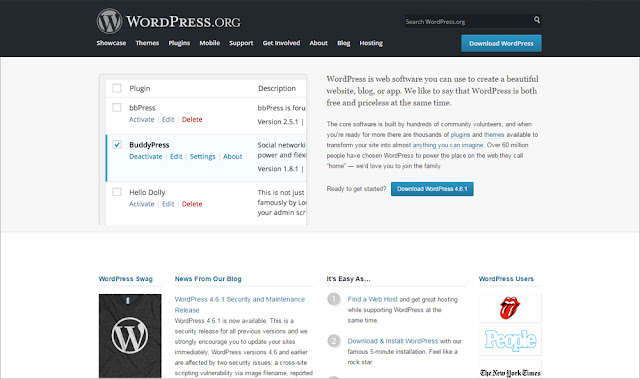Viewport: 640px width, 379px height.
Task: Click the WordPress logo icon in header
Action: pyautogui.click(x=109, y=21)
